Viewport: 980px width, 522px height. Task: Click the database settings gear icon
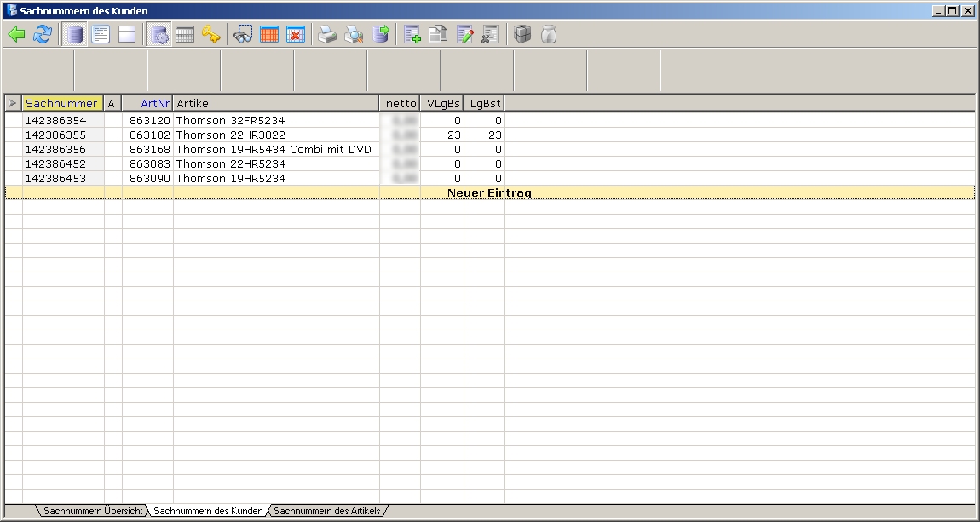tap(159, 35)
